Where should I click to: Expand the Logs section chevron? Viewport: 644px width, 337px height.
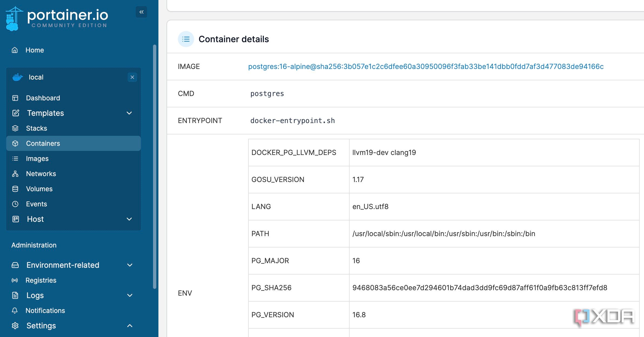(130, 295)
